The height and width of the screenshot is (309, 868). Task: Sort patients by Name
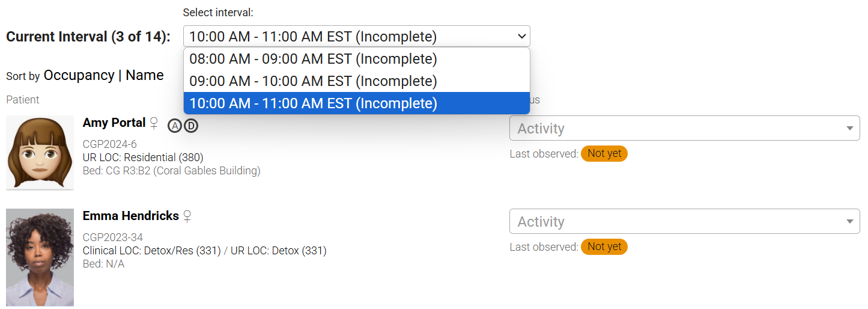coord(144,76)
